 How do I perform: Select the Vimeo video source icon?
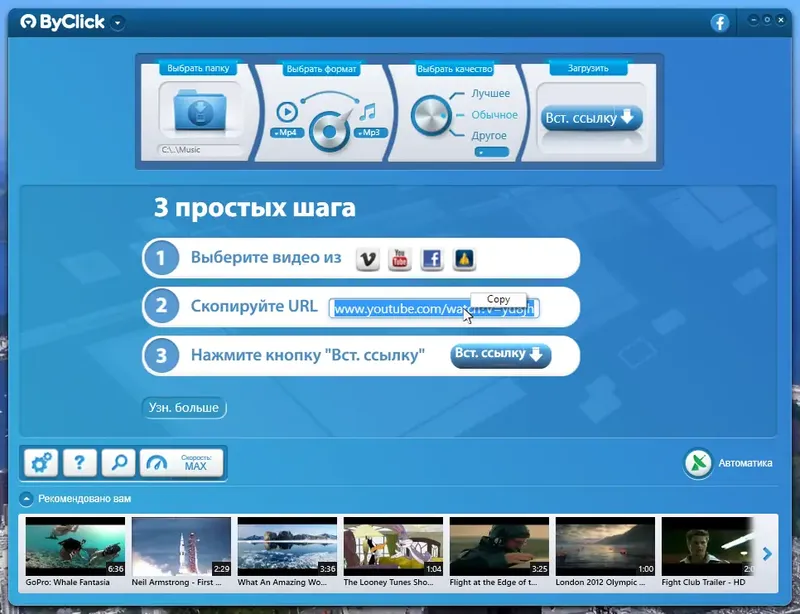point(370,258)
